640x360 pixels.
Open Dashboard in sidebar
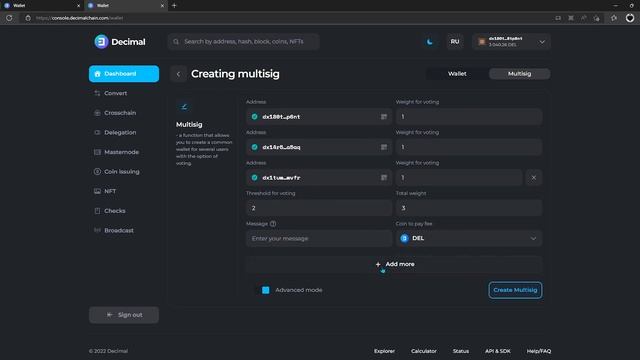[x=124, y=74]
